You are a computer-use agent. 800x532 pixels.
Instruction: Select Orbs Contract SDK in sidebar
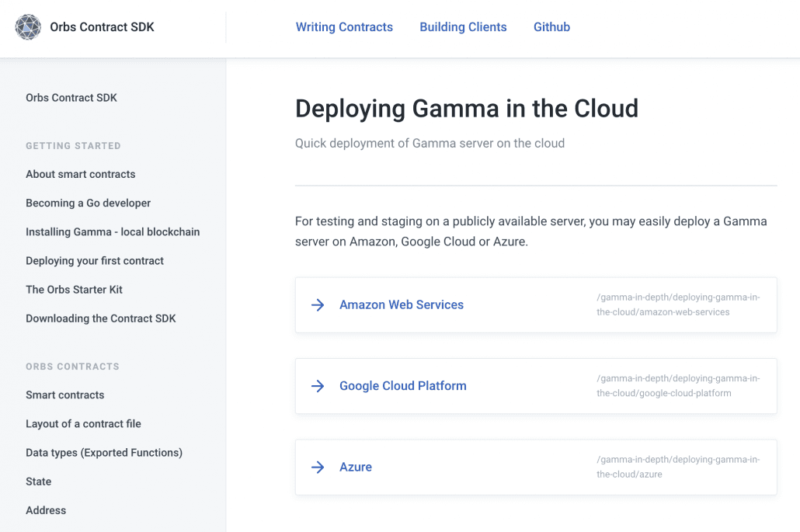pyautogui.click(x=71, y=98)
